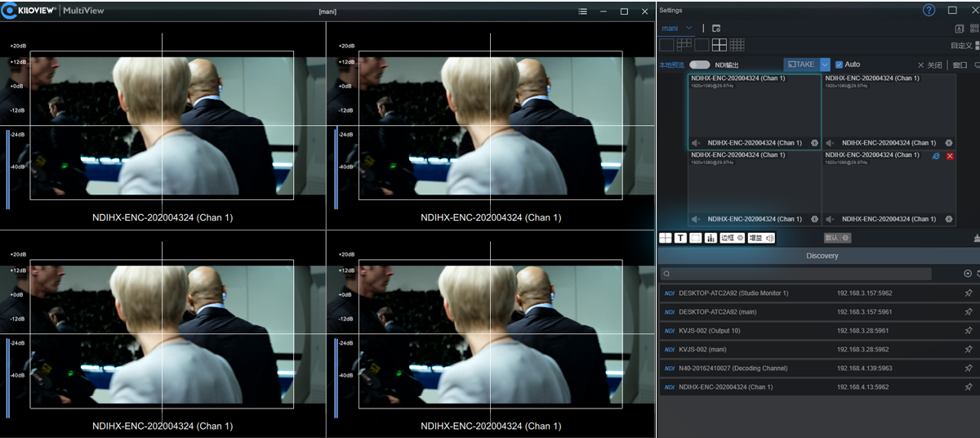Select DESKTOP-ATC2A92 (Studio Monitor 1) source
This screenshot has height=438, width=980.
pyautogui.click(x=818, y=293)
